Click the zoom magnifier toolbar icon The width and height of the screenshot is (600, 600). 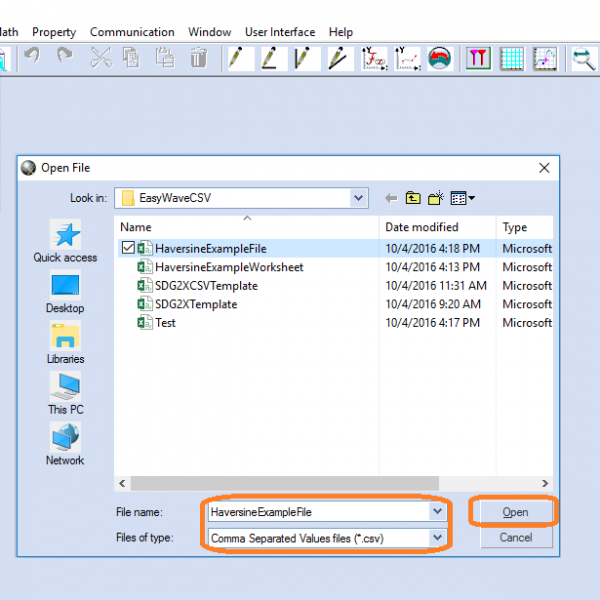click(x=583, y=58)
